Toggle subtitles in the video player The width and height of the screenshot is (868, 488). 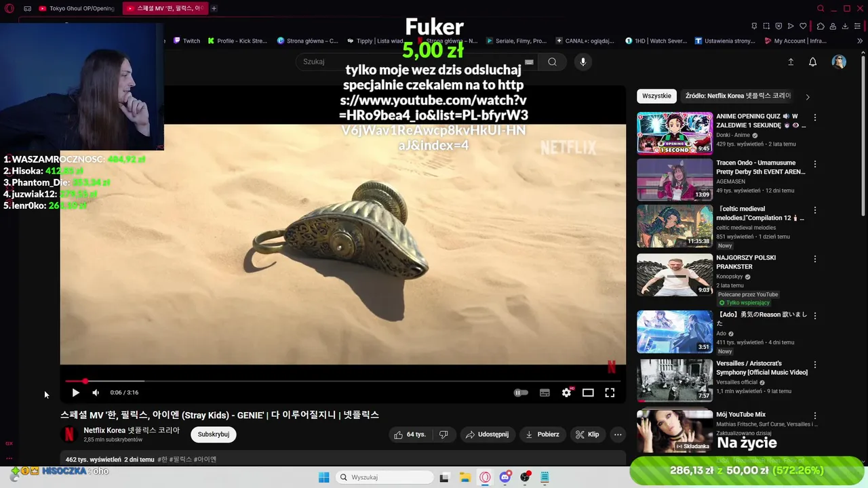coord(545,392)
